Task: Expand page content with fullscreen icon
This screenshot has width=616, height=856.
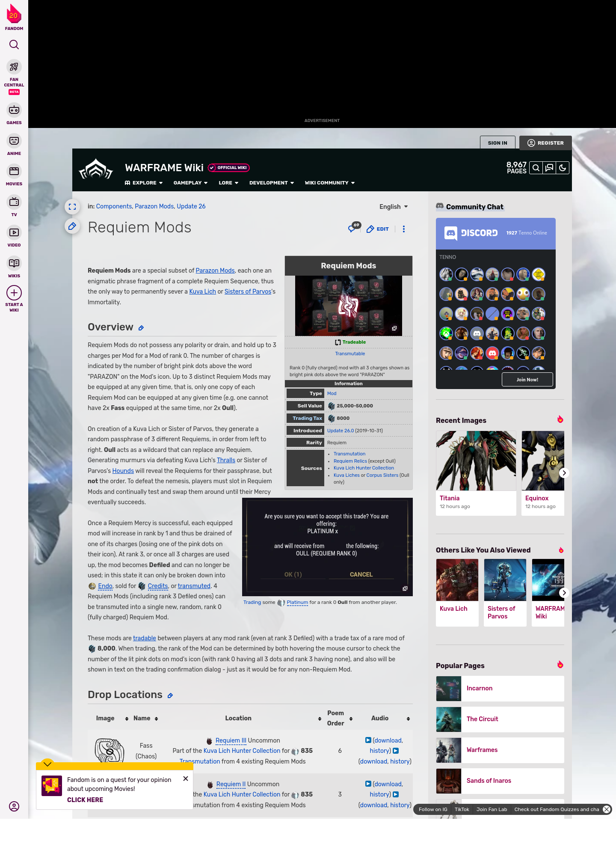Action: pyautogui.click(x=72, y=207)
